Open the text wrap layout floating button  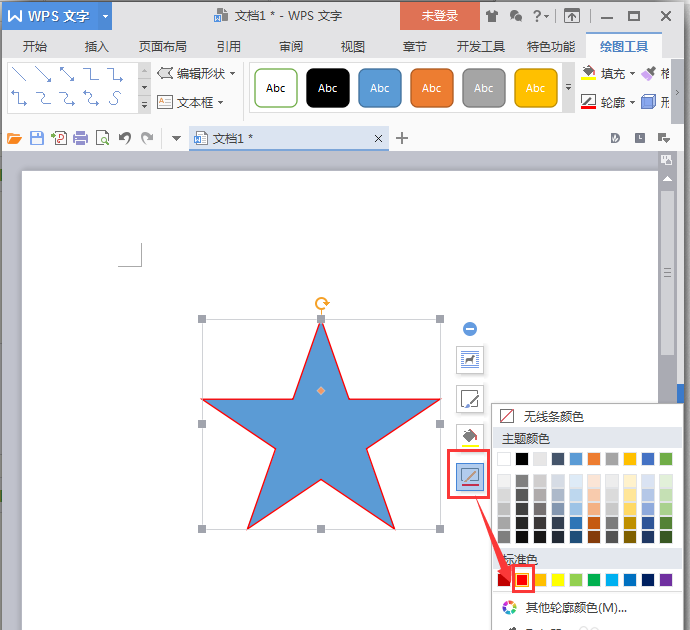(x=470, y=359)
